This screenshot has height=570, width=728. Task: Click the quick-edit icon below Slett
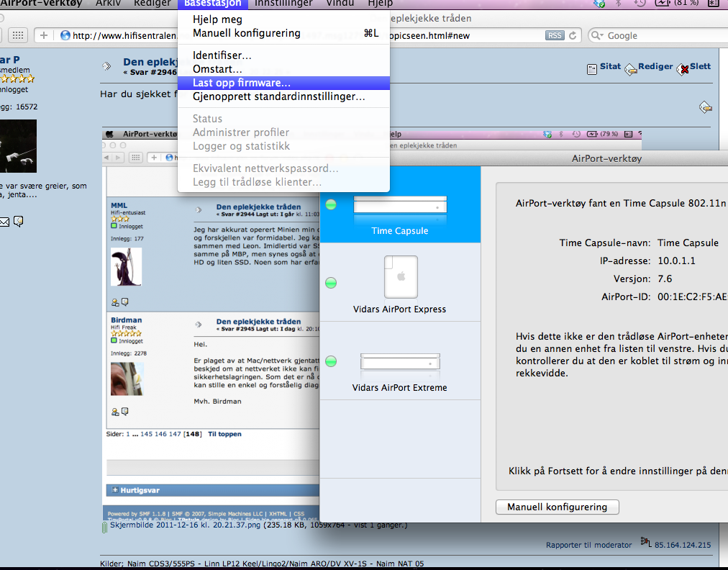click(705, 107)
